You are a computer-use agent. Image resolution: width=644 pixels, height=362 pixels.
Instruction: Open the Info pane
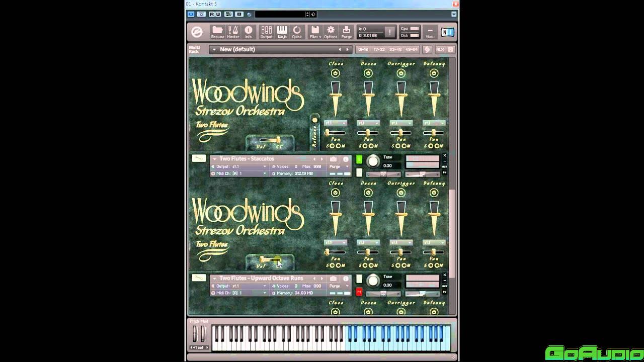(249, 32)
